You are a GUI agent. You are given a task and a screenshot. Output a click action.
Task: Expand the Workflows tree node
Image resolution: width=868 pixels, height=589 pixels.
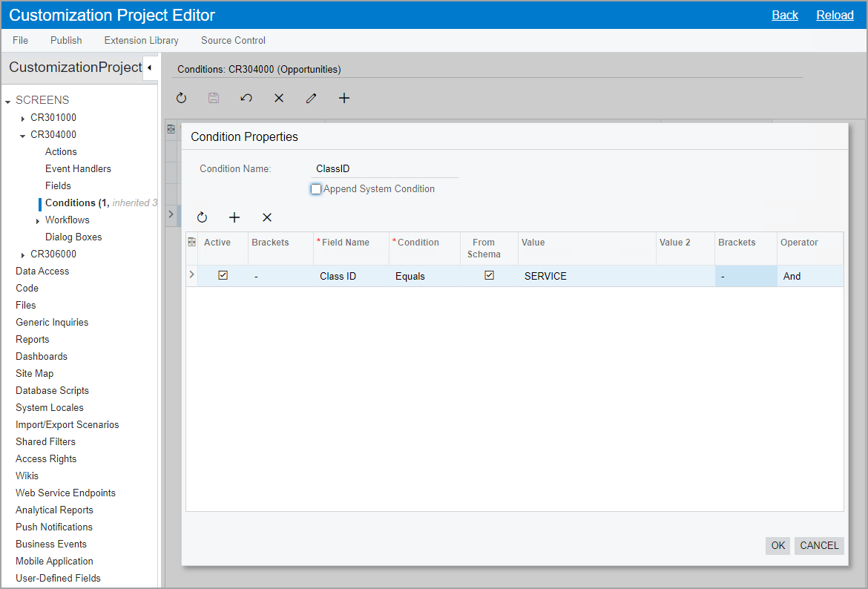pyautogui.click(x=38, y=221)
